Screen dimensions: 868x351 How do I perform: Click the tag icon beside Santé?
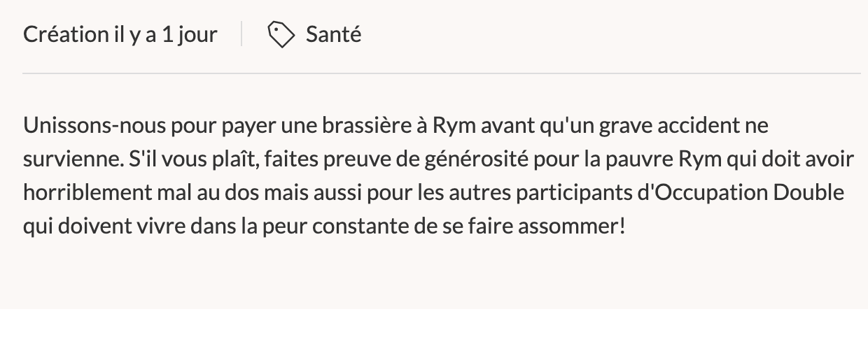click(x=281, y=34)
